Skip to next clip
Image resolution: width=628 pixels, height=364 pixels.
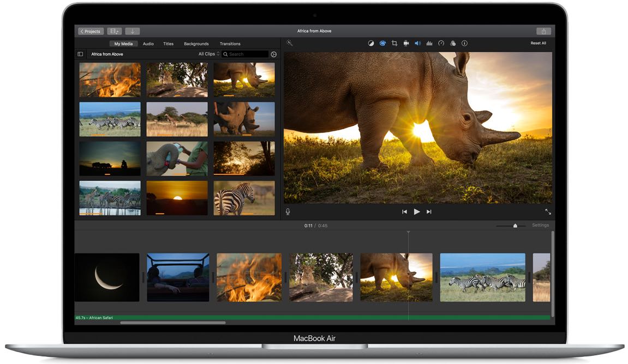point(429,211)
